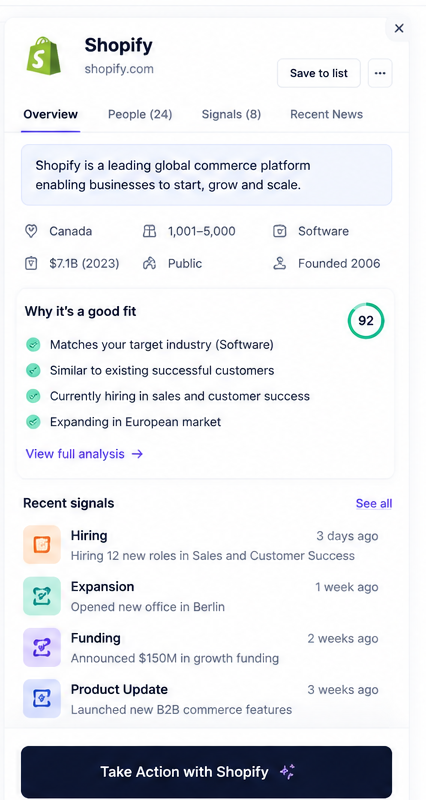Viewport: 426px width, 800px height.
Task: Open the Funding signal title
Action: pos(96,638)
